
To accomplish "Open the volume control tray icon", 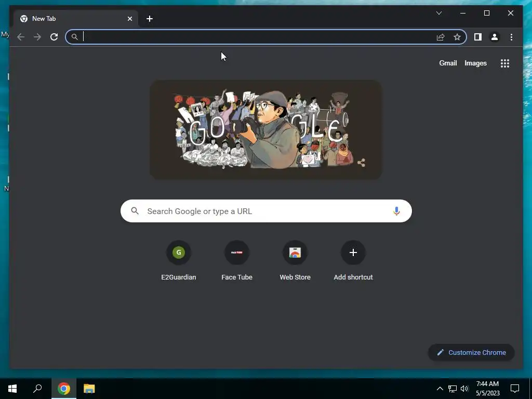I will [464, 389].
